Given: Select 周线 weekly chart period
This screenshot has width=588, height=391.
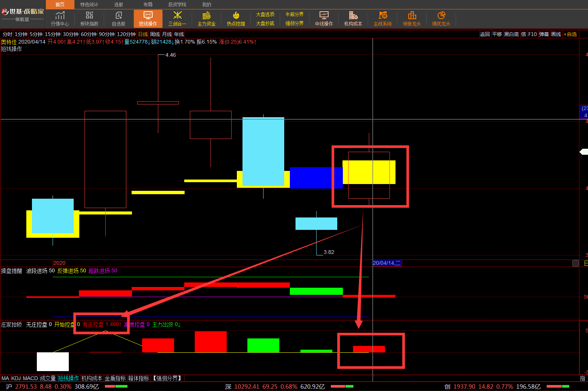Looking at the screenshot, I should [x=155, y=34].
